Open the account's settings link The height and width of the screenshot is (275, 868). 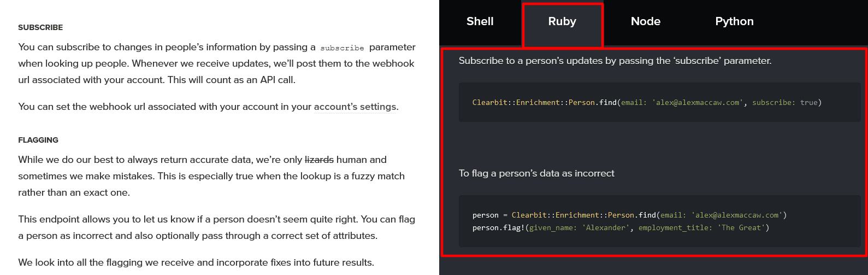click(x=355, y=107)
